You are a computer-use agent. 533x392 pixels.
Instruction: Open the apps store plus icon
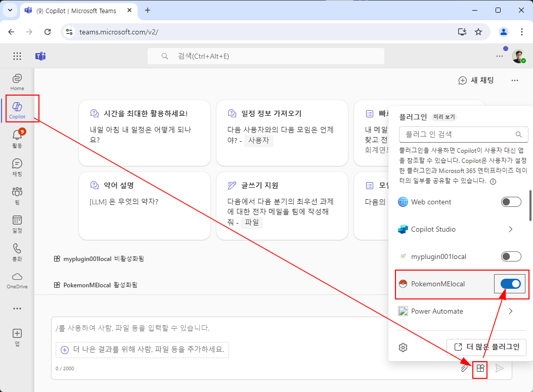(17, 337)
